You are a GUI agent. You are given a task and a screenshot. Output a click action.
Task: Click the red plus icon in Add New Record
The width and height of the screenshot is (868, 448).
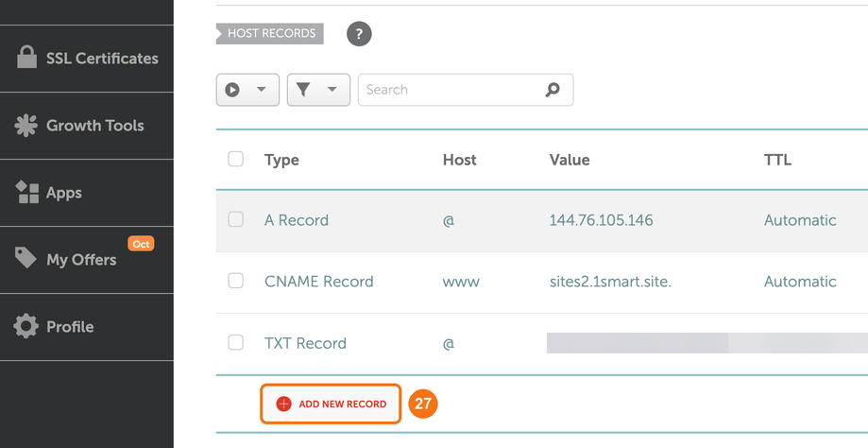click(x=283, y=404)
